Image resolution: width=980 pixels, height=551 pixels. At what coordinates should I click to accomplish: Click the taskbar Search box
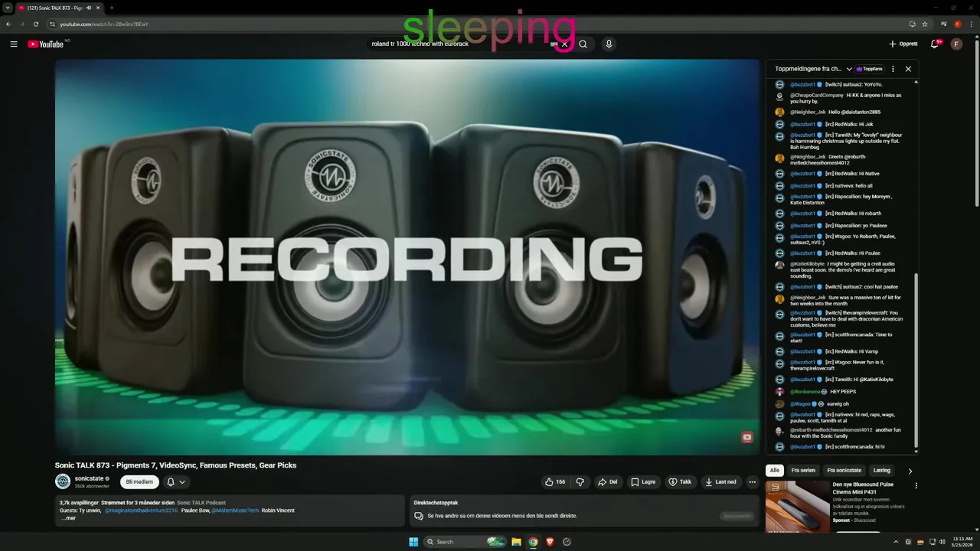point(465,542)
